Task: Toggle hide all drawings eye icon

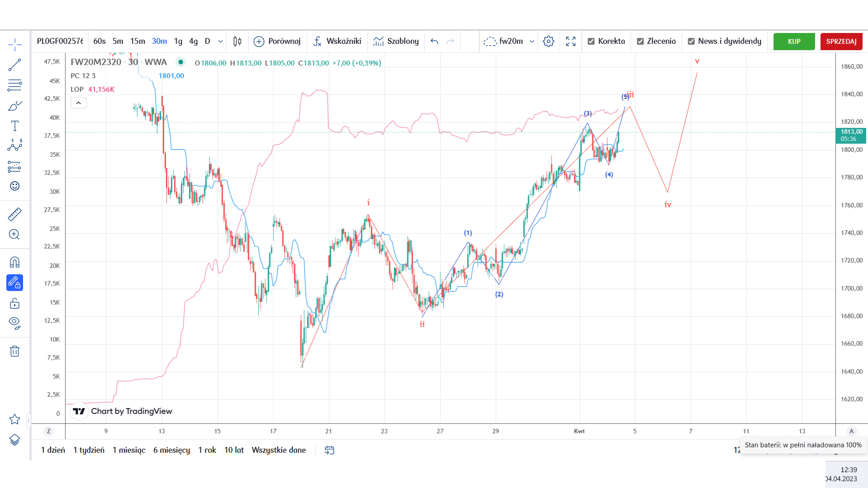Action: coord(14,323)
